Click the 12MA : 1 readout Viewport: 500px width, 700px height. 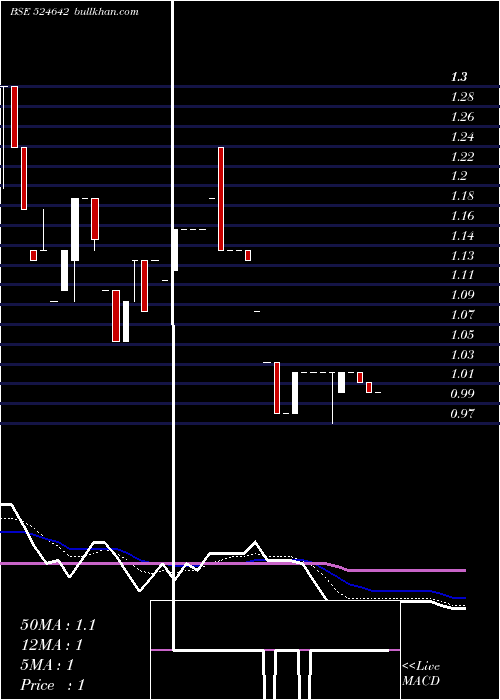(x=52, y=645)
